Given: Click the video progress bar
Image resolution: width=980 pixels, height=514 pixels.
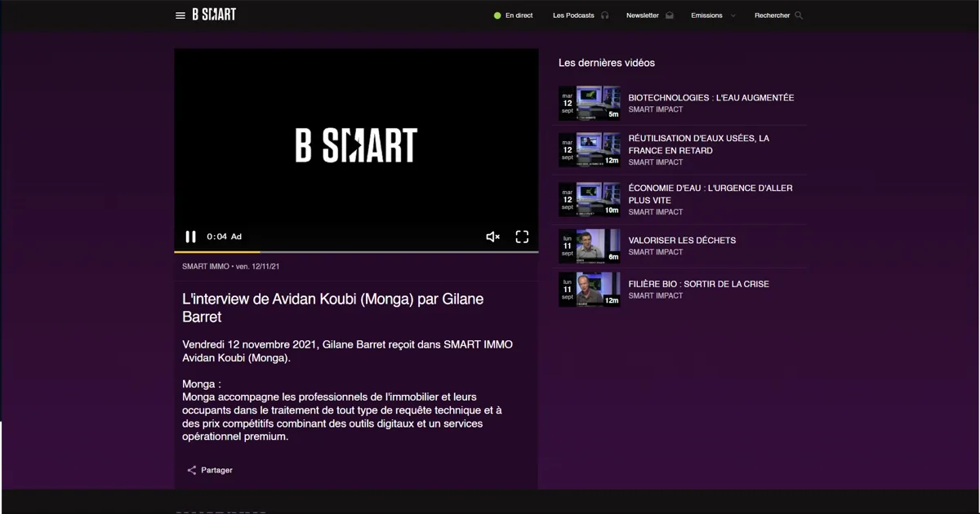Looking at the screenshot, I should pyautogui.click(x=356, y=252).
